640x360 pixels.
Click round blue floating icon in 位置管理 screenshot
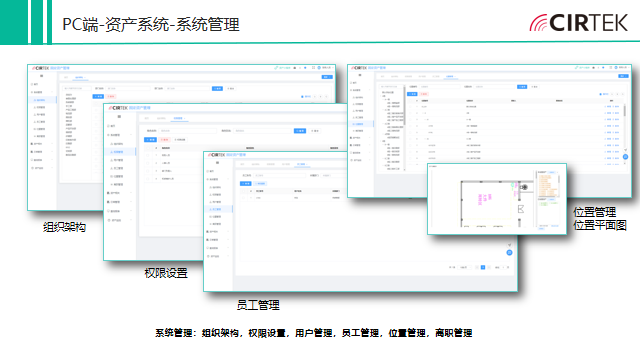pos(625,157)
